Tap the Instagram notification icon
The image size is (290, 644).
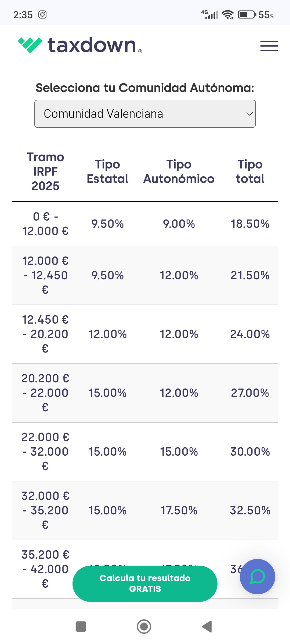coord(42,14)
